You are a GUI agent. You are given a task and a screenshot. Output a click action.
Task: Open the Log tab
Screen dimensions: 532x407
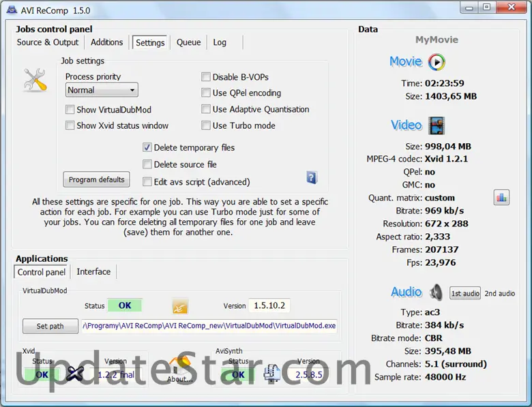coord(220,42)
